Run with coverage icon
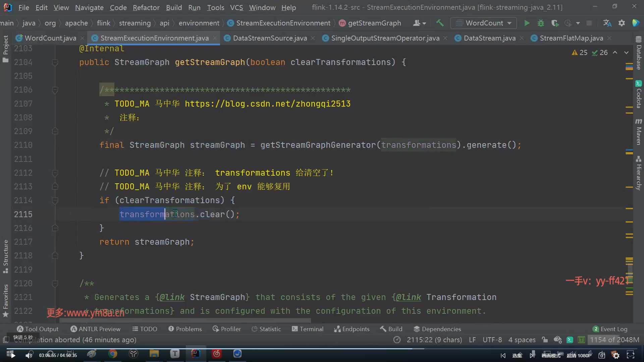Image resolution: width=644 pixels, height=362 pixels. (555, 23)
